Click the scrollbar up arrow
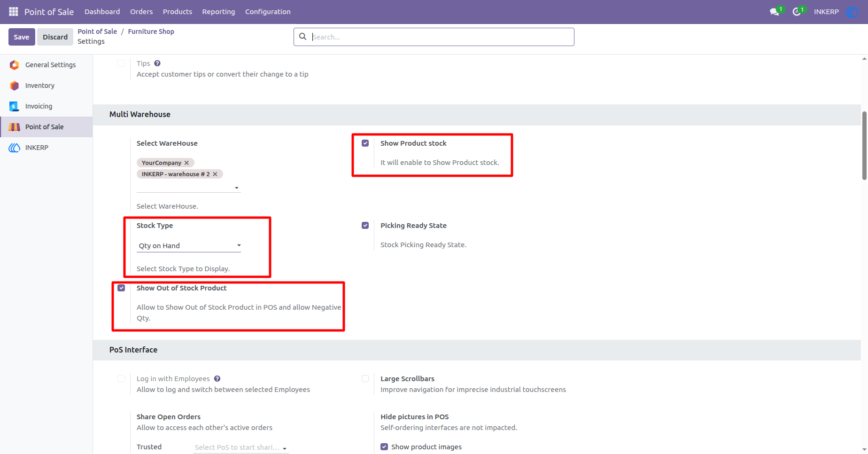 pos(864,59)
